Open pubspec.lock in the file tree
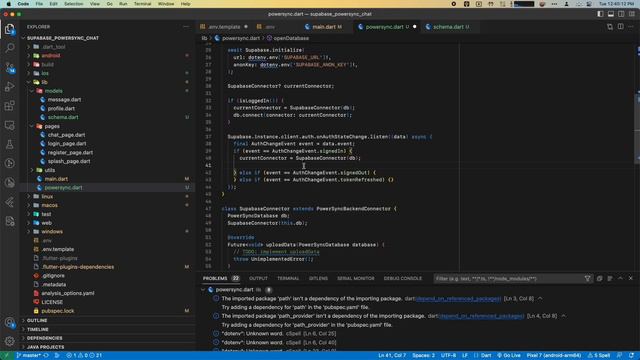Image resolution: width=640 pixels, height=360 pixels. pyautogui.click(x=58, y=311)
